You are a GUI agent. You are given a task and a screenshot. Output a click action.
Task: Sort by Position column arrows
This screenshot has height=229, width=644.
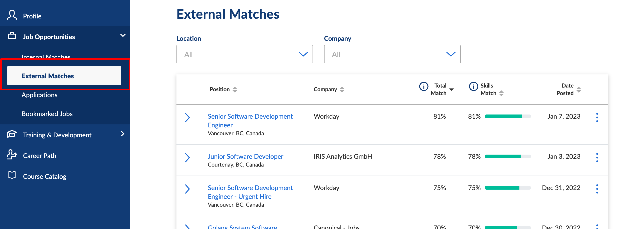pyautogui.click(x=235, y=89)
